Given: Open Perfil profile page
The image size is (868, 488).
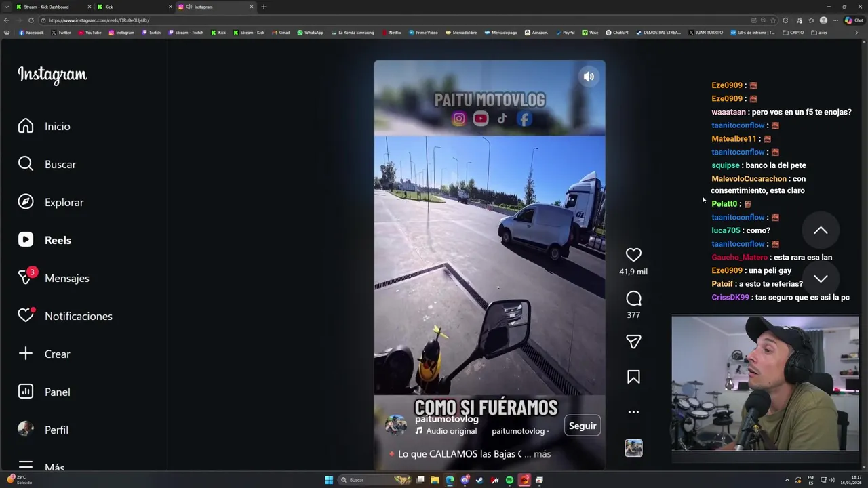Looking at the screenshot, I should (43, 430).
